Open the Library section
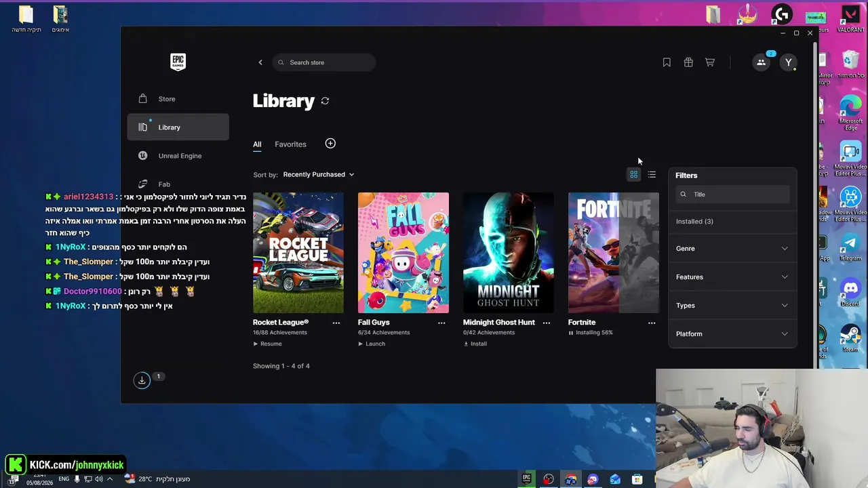 point(178,127)
